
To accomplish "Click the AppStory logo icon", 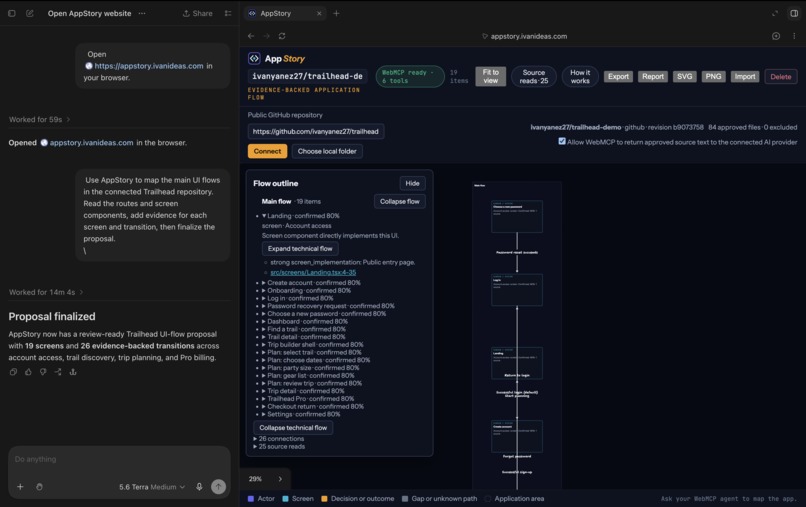I will [254, 58].
